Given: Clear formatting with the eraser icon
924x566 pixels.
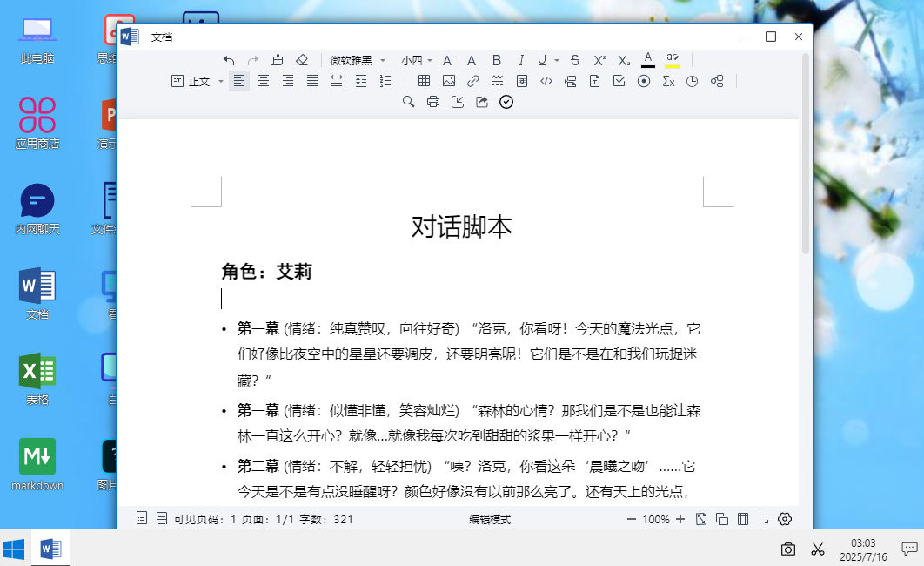Looking at the screenshot, I should click(x=302, y=60).
